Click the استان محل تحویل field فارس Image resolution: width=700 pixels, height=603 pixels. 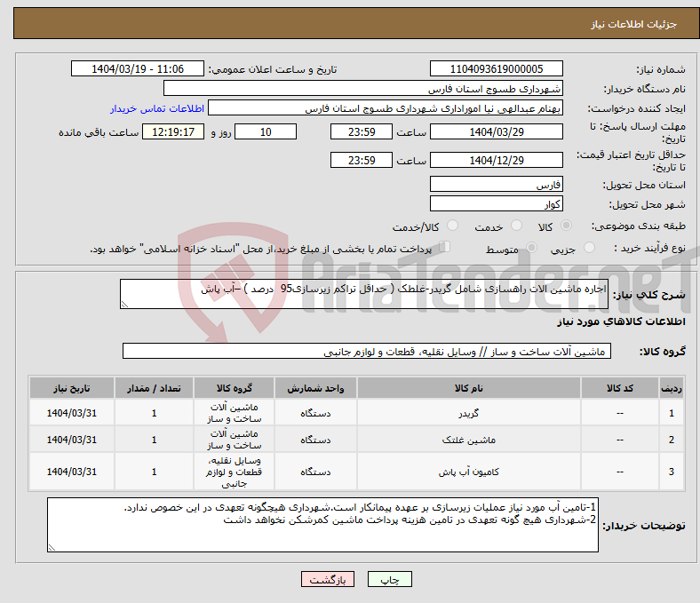coord(497,184)
